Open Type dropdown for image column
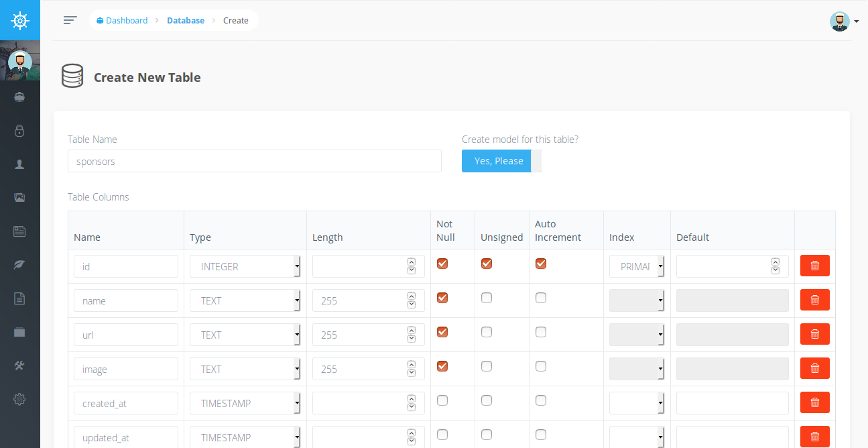Viewport: 868px width, 448px height. (x=245, y=369)
